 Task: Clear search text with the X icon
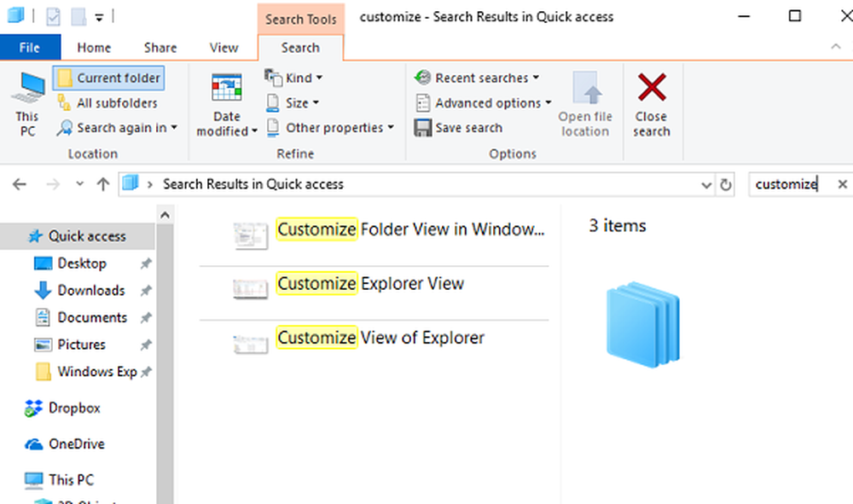[842, 184]
